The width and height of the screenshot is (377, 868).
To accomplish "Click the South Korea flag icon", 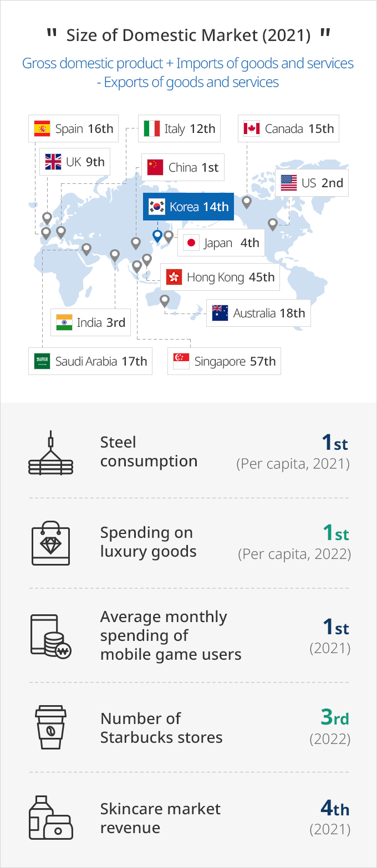I will click(x=156, y=207).
